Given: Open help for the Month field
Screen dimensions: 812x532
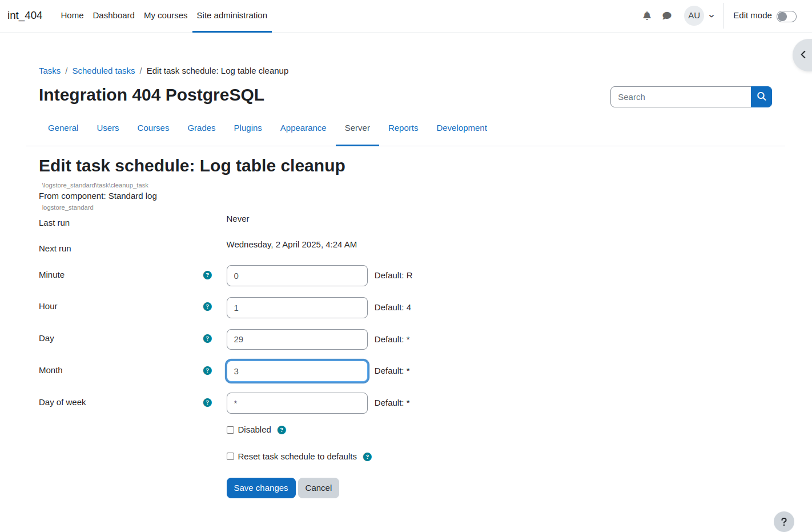Looking at the screenshot, I should click(x=207, y=371).
